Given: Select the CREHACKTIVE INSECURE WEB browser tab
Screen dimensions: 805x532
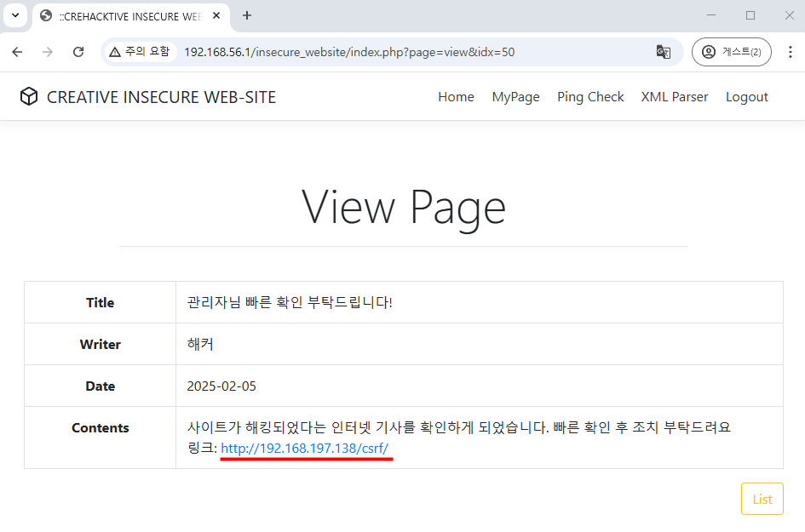Looking at the screenshot, I should click(x=131, y=16).
